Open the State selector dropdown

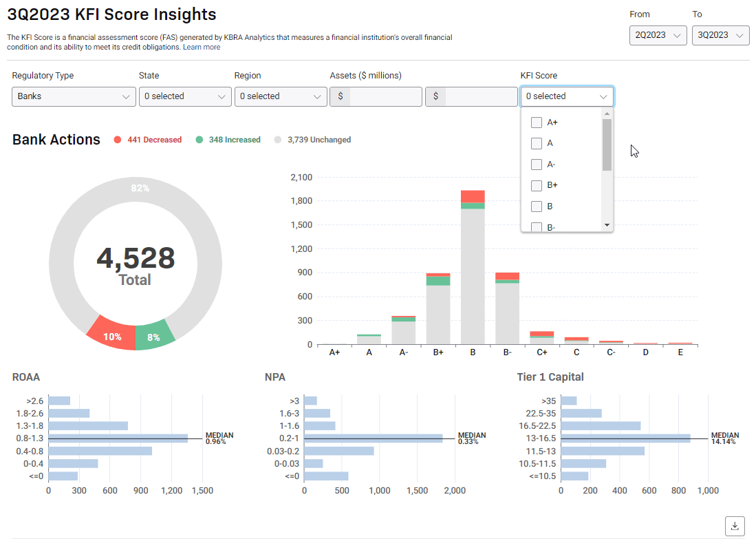[184, 96]
